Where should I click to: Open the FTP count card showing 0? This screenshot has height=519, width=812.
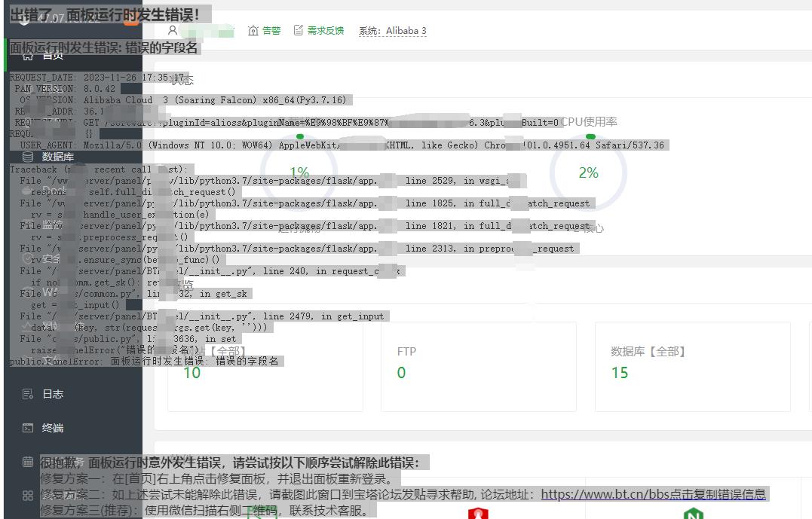tap(479, 366)
